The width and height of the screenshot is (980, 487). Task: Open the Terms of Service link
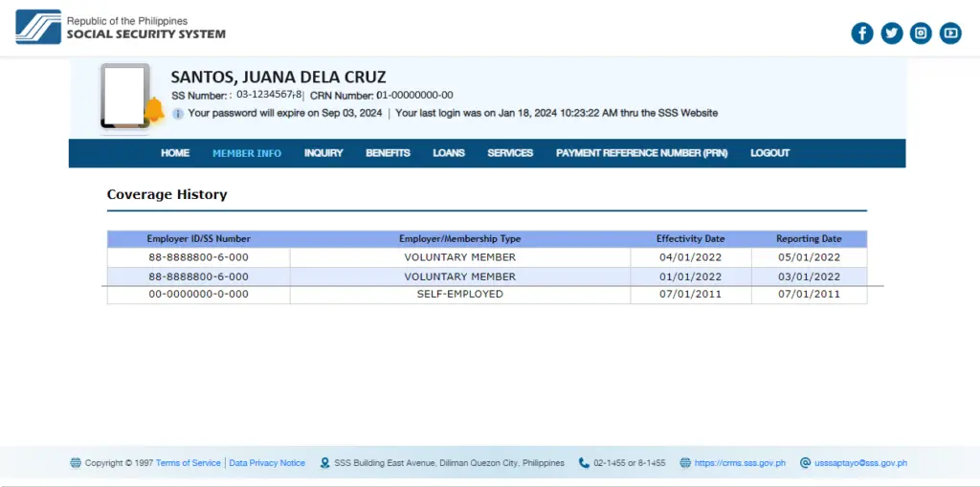[189, 463]
